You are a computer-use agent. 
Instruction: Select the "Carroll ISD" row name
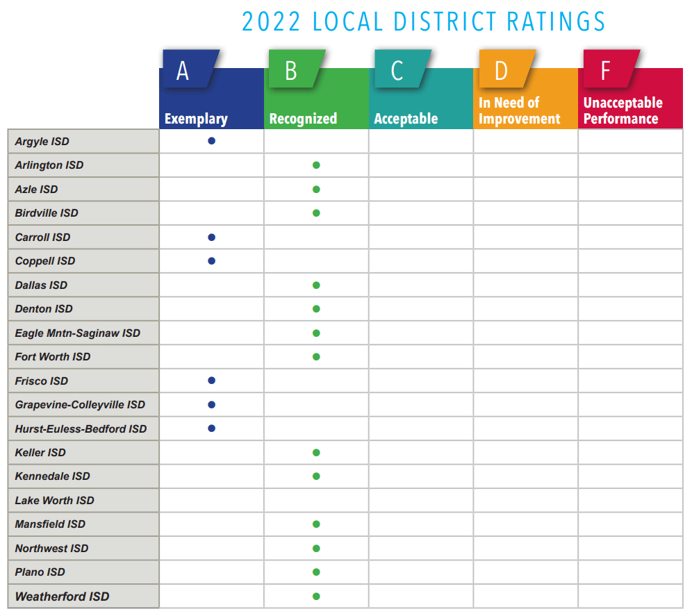42,238
